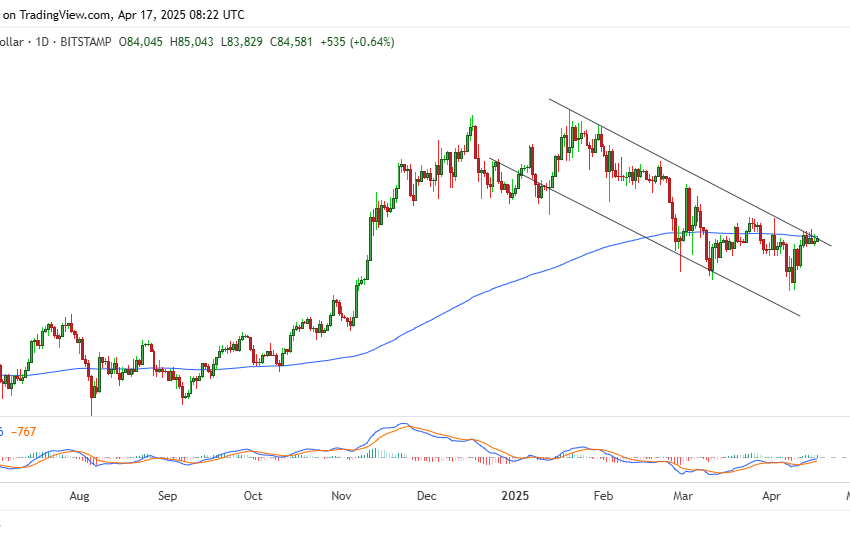Click the Dec label on time axis
The image size is (850, 545).
pos(427,496)
